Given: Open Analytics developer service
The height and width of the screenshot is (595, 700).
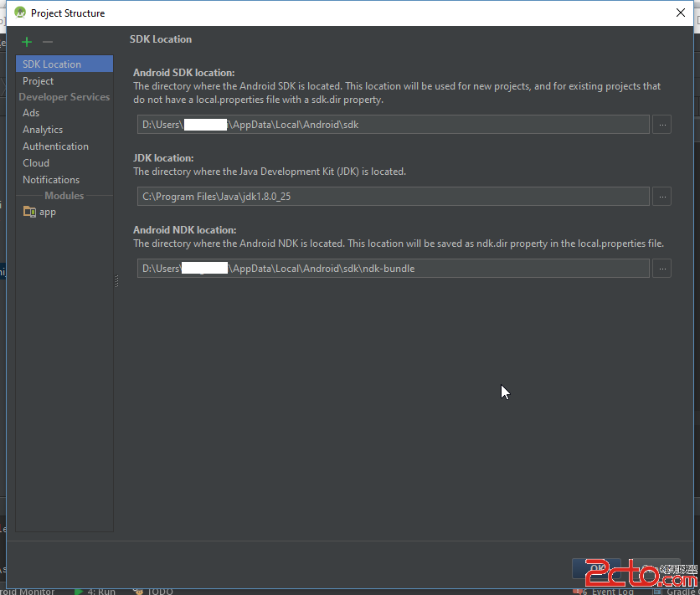Looking at the screenshot, I should [x=64, y=130].
